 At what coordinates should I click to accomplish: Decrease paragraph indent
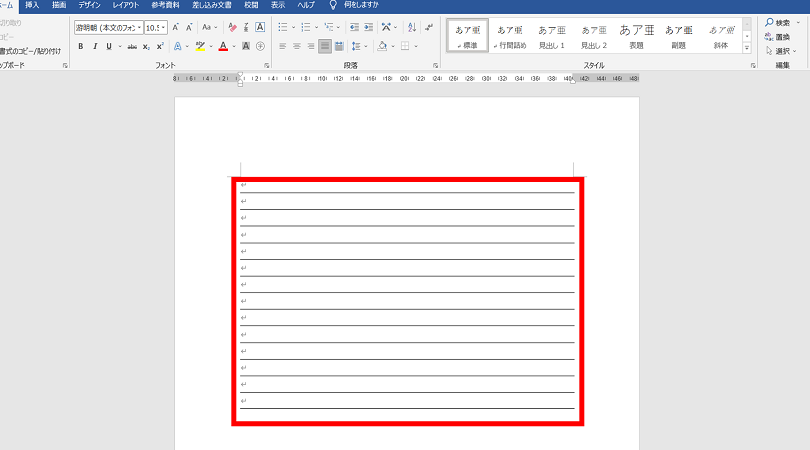tap(354, 27)
